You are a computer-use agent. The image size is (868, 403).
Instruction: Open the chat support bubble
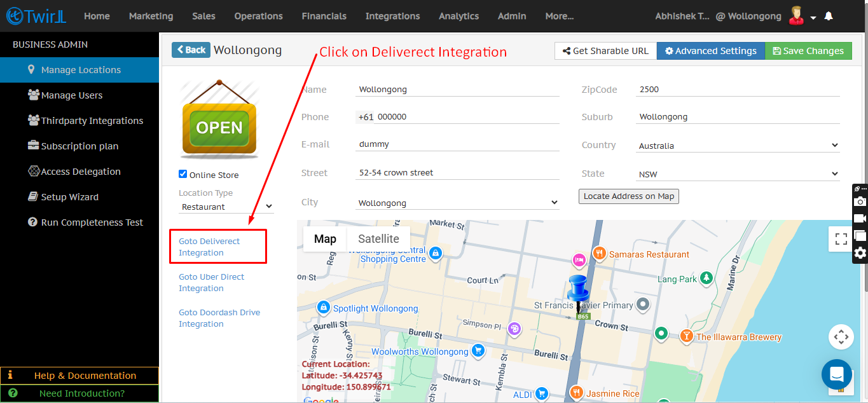click(x=836, y=374)
